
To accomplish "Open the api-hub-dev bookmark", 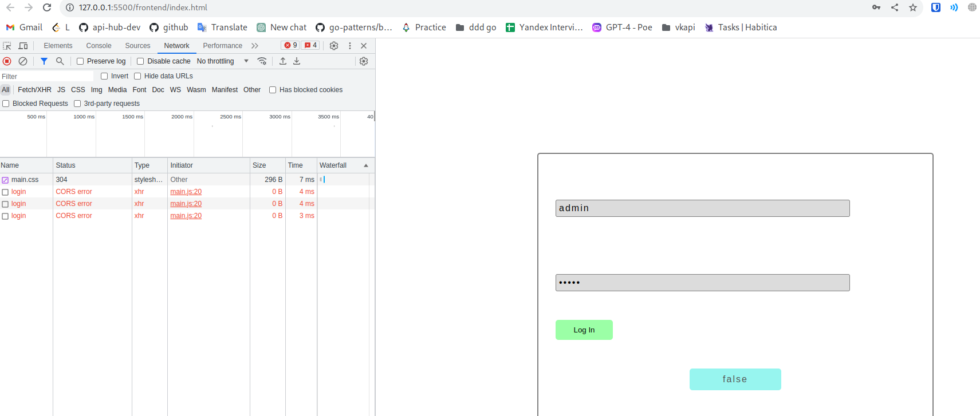I will pyautogui.click(x=110, y=27).
